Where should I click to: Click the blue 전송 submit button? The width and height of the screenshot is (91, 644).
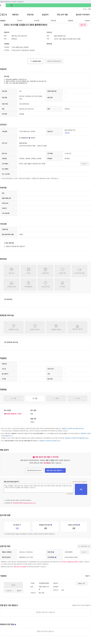[81, 489]
